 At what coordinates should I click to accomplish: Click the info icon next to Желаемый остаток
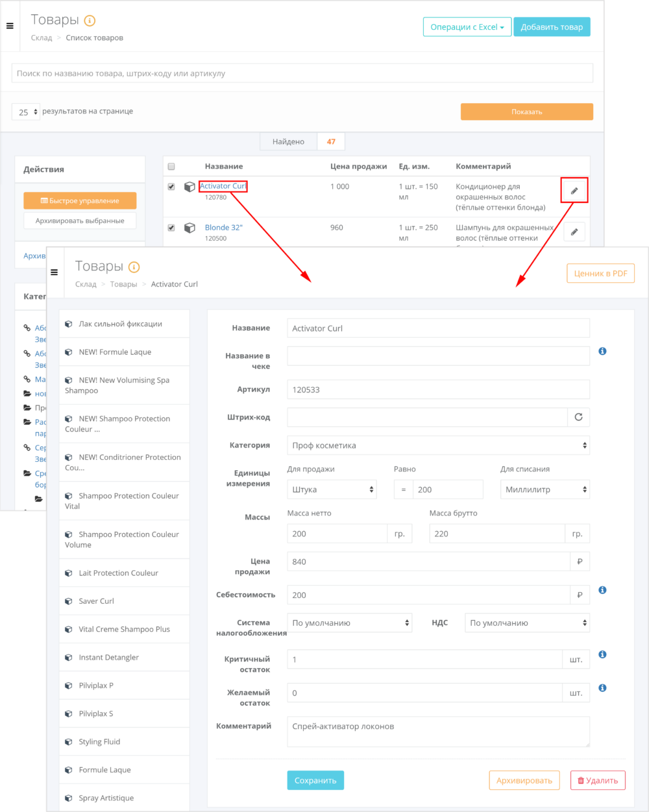click(x=602, y=687)
